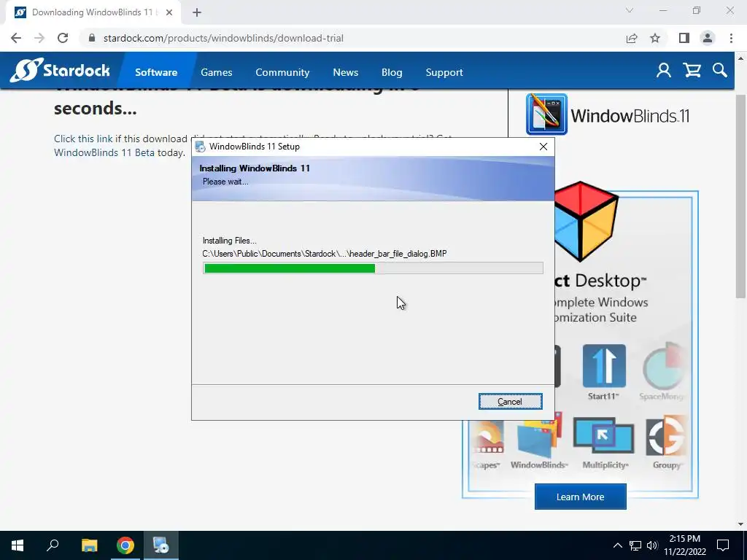Open a new browser tab
The height and width of the screenshot is (560, 747).
(x=197, y=12)
